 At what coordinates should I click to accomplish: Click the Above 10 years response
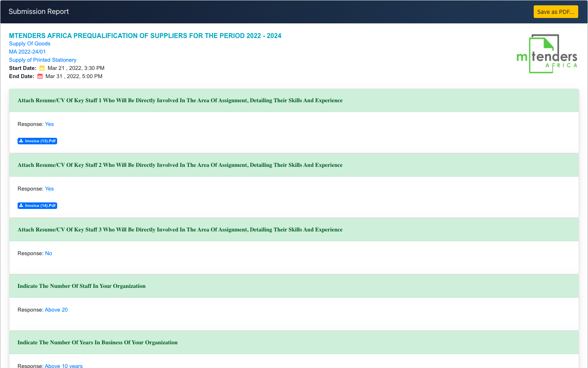[64, 366]
